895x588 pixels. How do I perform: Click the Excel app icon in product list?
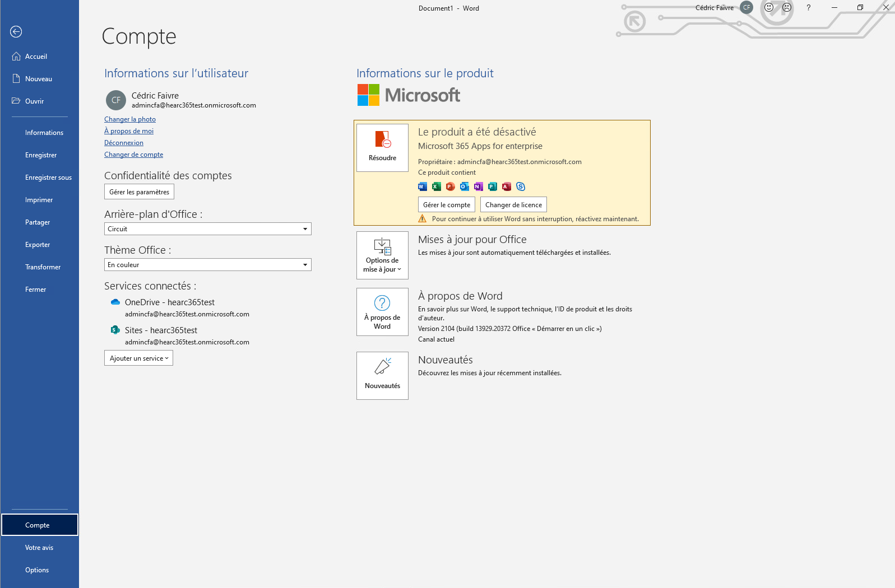click(x=437, y=186)
